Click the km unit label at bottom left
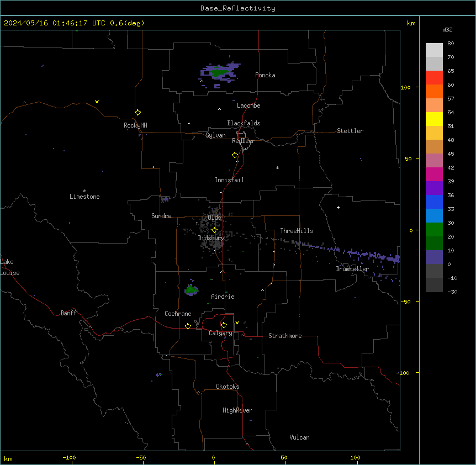This screenshot has width=476, height=465. (x=8, y=458)
